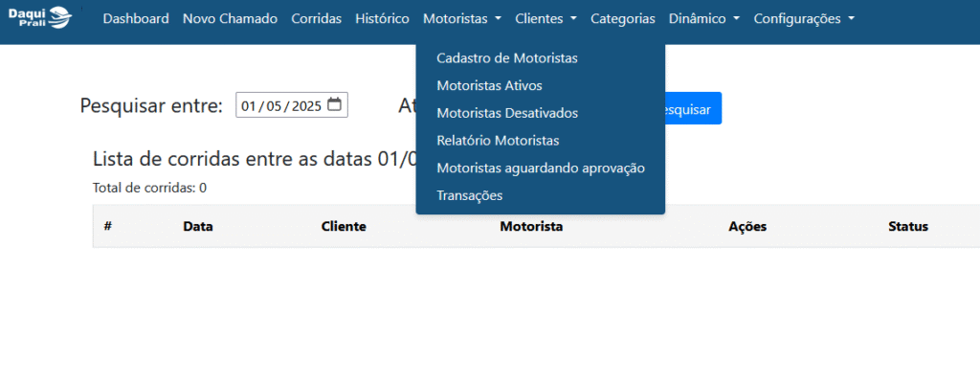This screenshot has width=980, height=382.
Task: Open the Categorias page
Action: (622, 19)
